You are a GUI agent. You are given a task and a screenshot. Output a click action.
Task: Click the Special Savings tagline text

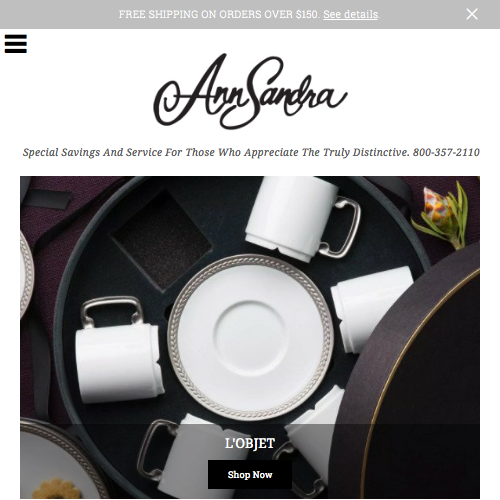click(216, 152)
